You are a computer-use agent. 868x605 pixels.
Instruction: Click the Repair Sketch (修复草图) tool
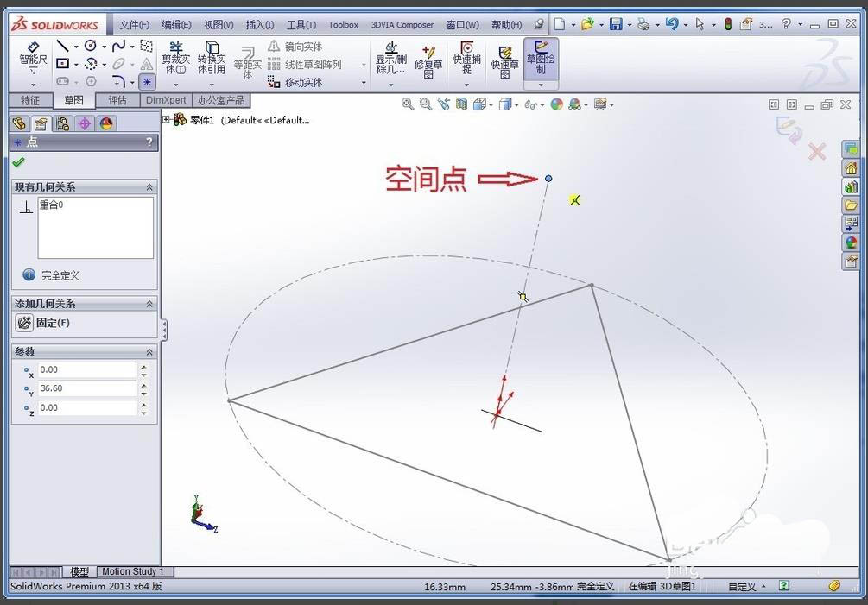pos(428,62)
